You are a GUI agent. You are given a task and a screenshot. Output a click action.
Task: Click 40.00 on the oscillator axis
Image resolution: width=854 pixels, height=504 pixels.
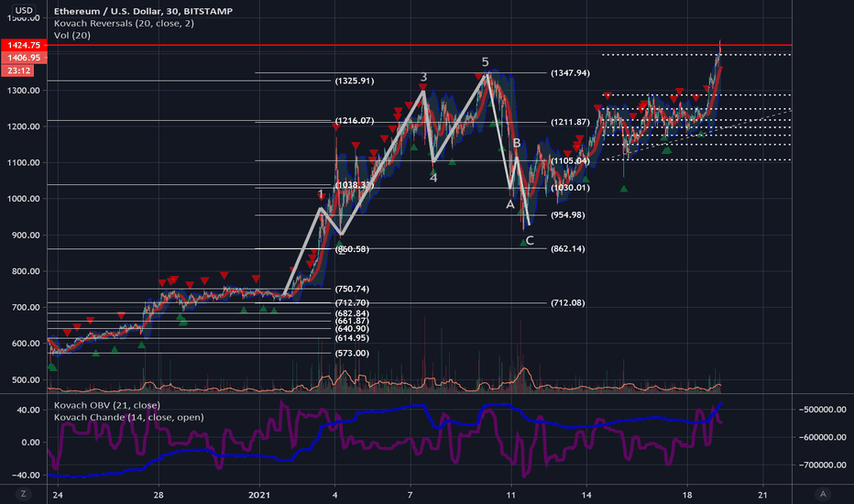coord(27,410)
